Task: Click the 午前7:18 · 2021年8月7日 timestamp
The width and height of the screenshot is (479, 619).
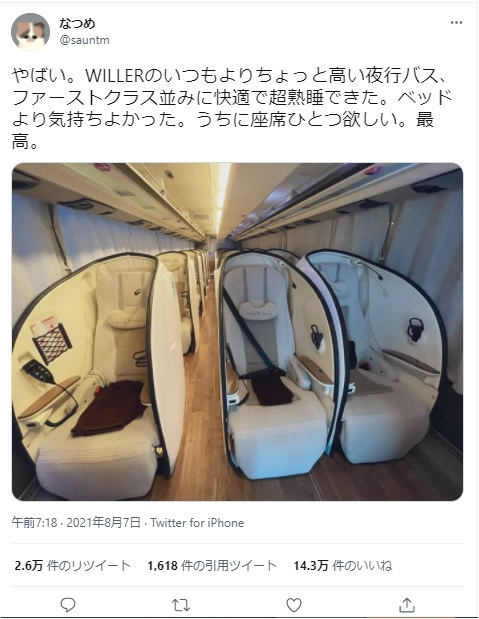Action: (76, 523)
